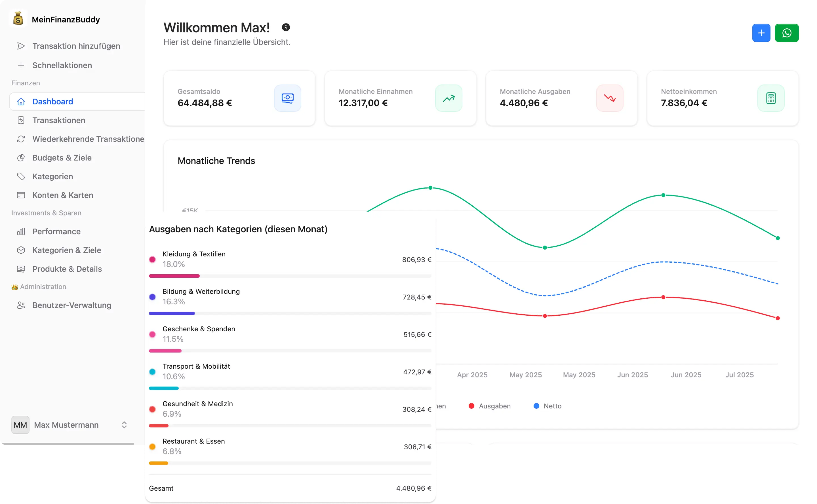
Task: Toggle the Ausgaben legend in the chart
Action: (x=490, y=406)
